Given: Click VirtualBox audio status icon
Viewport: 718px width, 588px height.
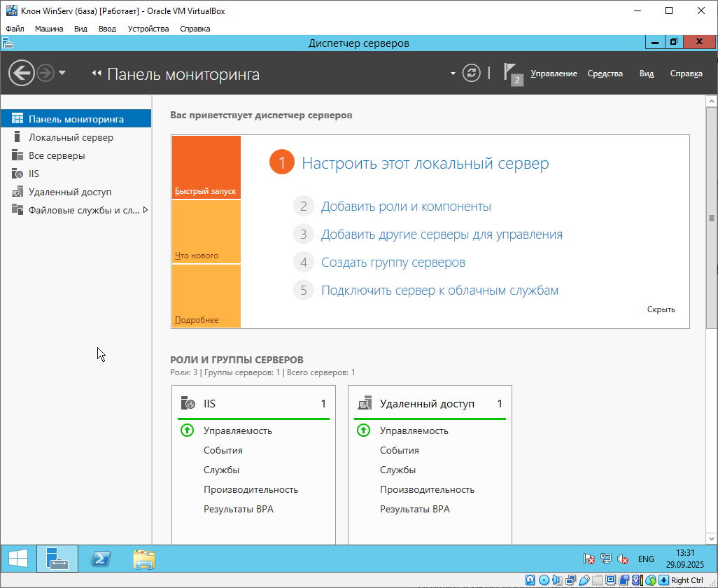Looking at the screenshot, I should pyautogui.click(x=557, y=580).
